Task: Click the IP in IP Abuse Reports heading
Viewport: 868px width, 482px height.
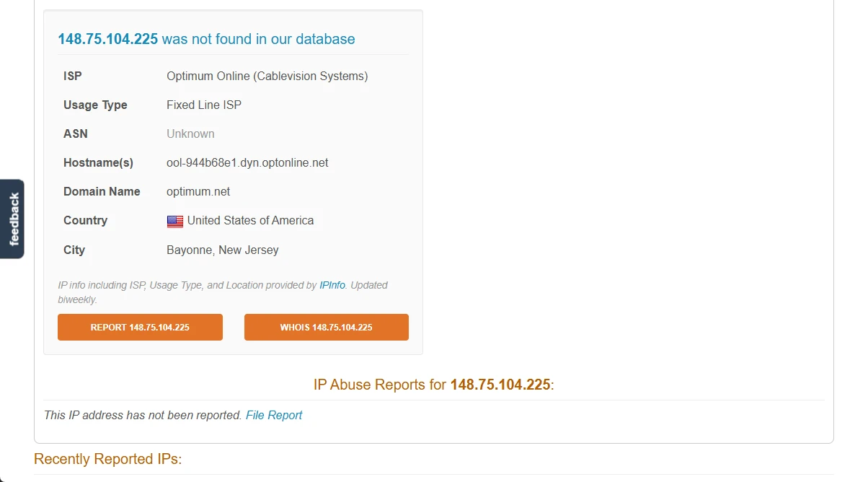Action: tap(500, 385)
